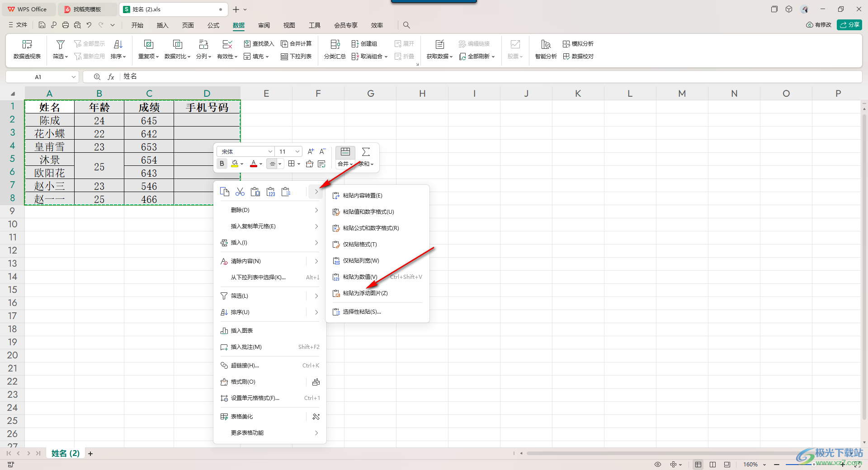
Task: Click the Subtotal (分类汇总) icon
Action: click(x=335, y=44)
